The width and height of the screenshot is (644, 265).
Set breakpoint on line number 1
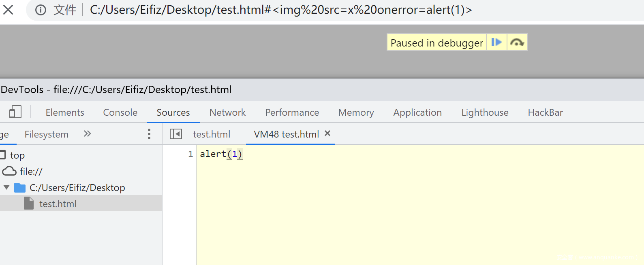click(x=190, y=154)
